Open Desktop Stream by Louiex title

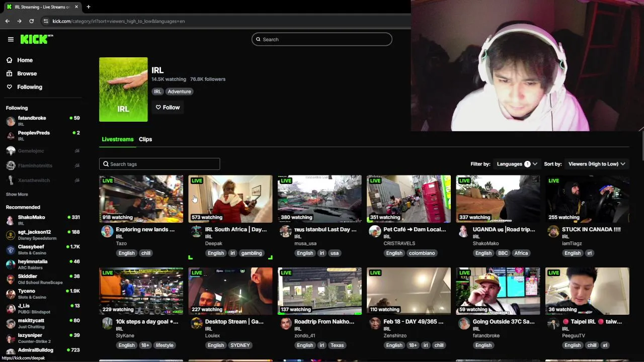234,321
